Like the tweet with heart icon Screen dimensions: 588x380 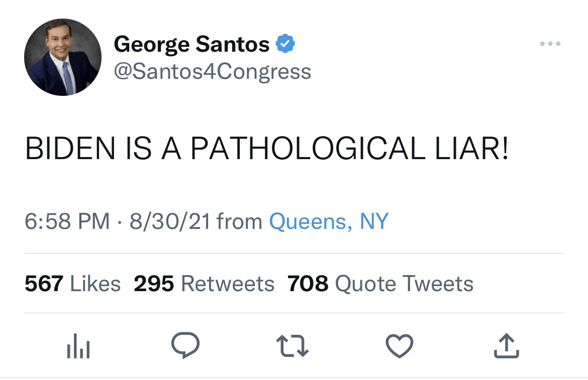400,346
